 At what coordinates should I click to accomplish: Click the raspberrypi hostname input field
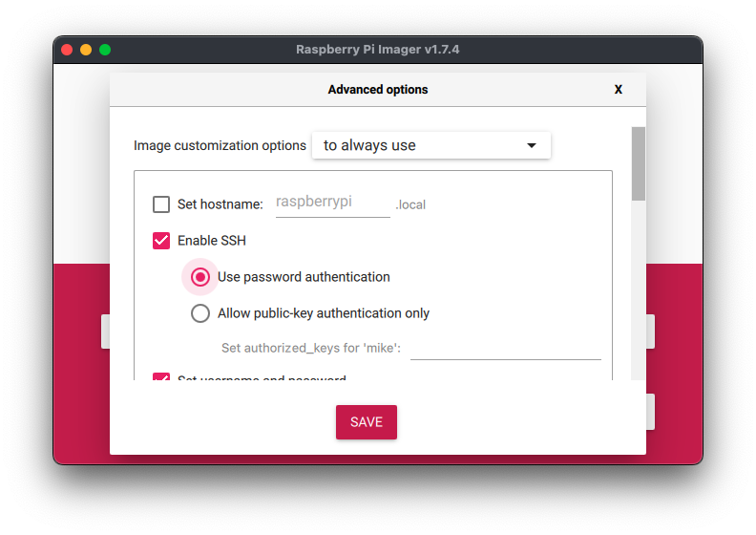333,203
